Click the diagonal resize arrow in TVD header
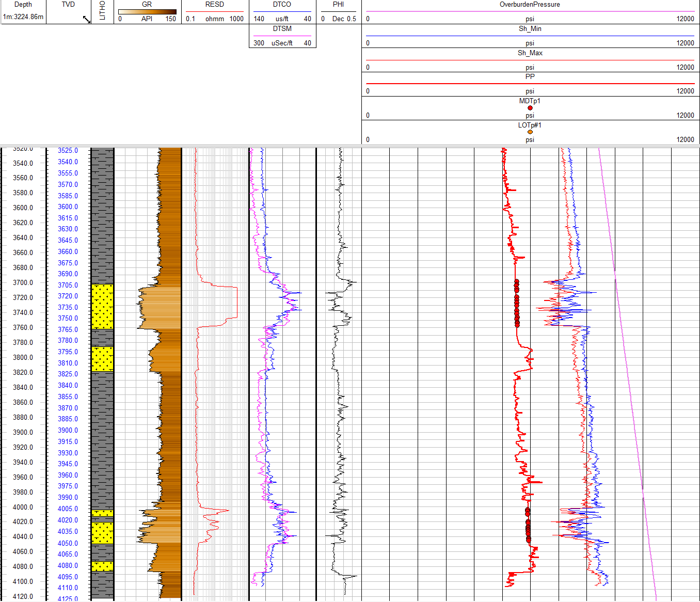 pyautogui.click(x=86, y=20)
